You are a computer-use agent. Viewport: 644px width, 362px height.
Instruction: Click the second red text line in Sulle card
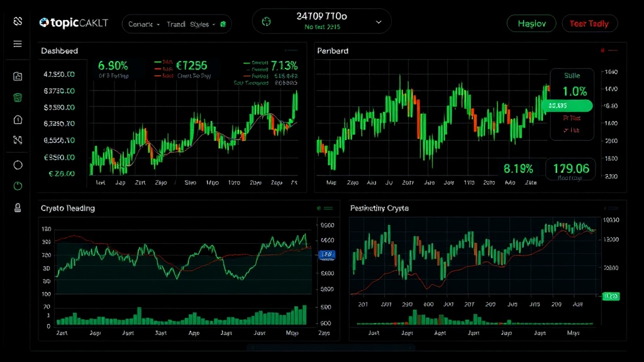coord(571,130)
